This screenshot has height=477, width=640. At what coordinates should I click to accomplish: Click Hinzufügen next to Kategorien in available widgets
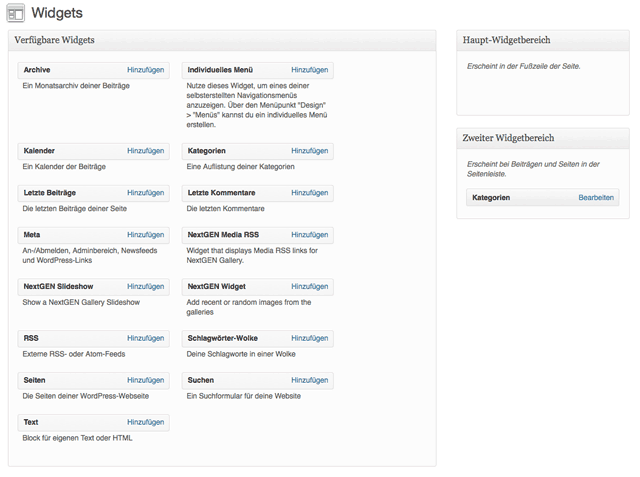point(309,151)
